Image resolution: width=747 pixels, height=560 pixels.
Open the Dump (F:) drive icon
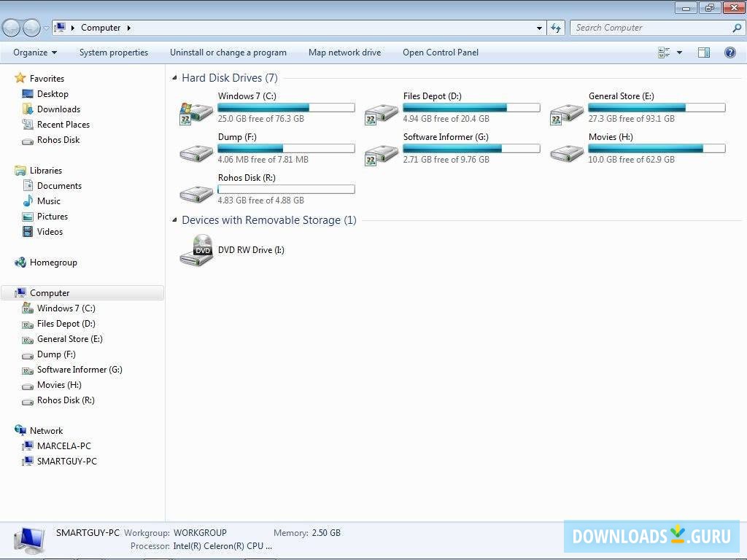[196, 153]
